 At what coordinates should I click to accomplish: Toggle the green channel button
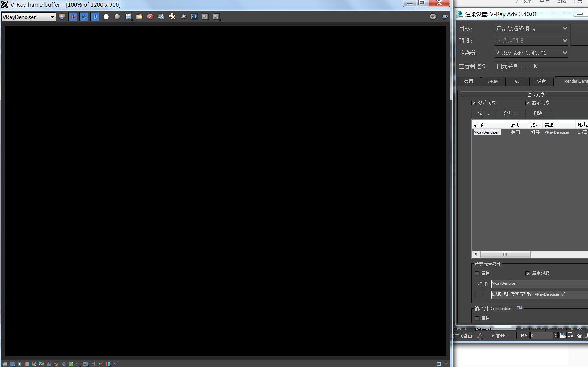point(84,17)
